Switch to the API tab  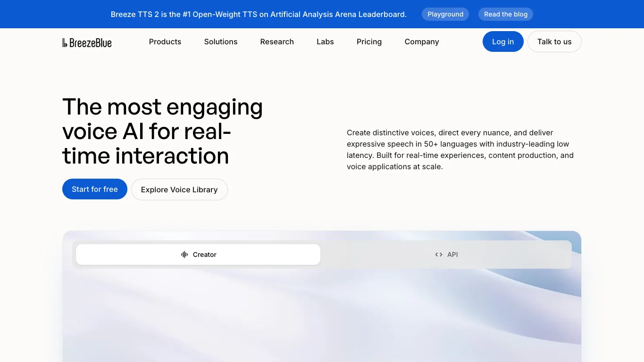tap(446, 255)
